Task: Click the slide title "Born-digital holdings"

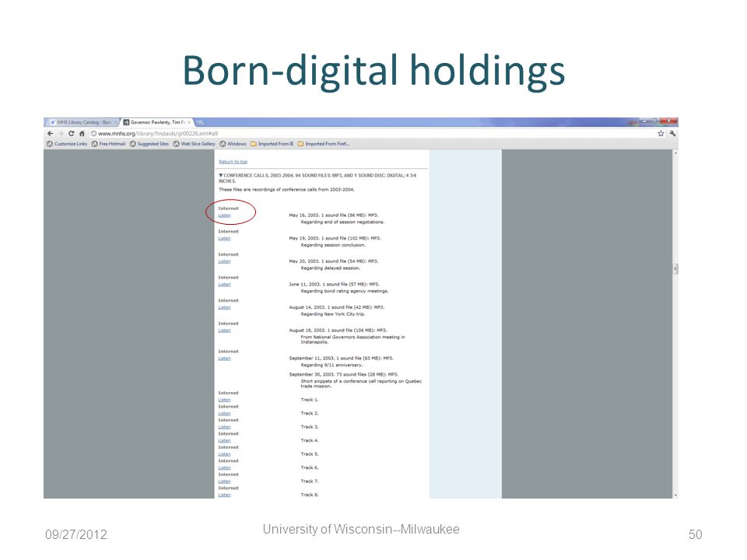Action: pyautogui.click(x=373, y=72)
